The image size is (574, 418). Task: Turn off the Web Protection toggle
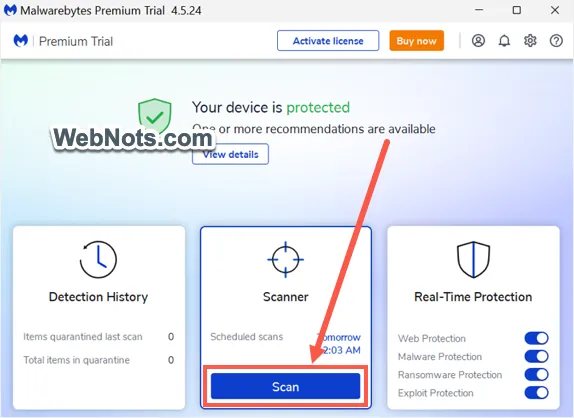tap(536, 338)
